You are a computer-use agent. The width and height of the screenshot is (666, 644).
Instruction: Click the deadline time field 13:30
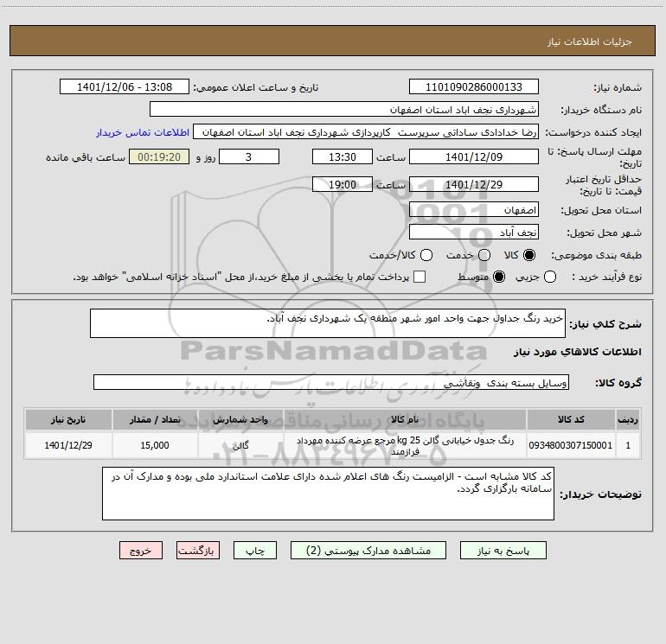click(x=343, y=157)
